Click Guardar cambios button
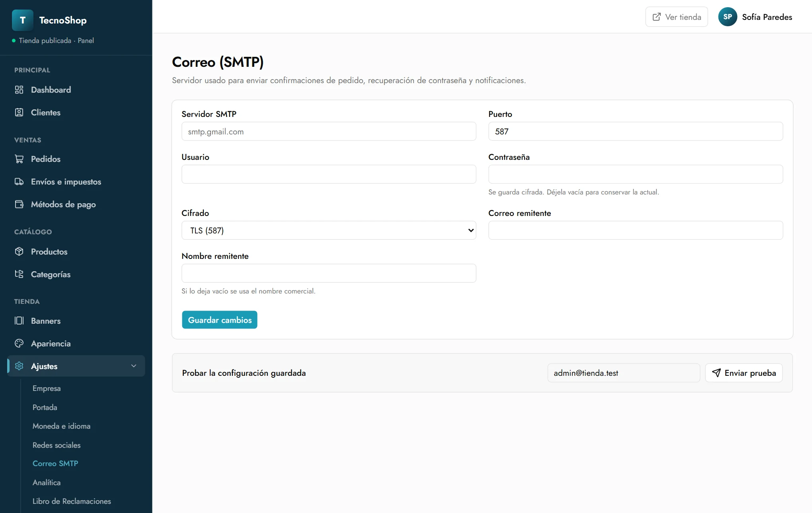Image resolution: width=812 pixels, height=513 pixels. click(220, 320)
